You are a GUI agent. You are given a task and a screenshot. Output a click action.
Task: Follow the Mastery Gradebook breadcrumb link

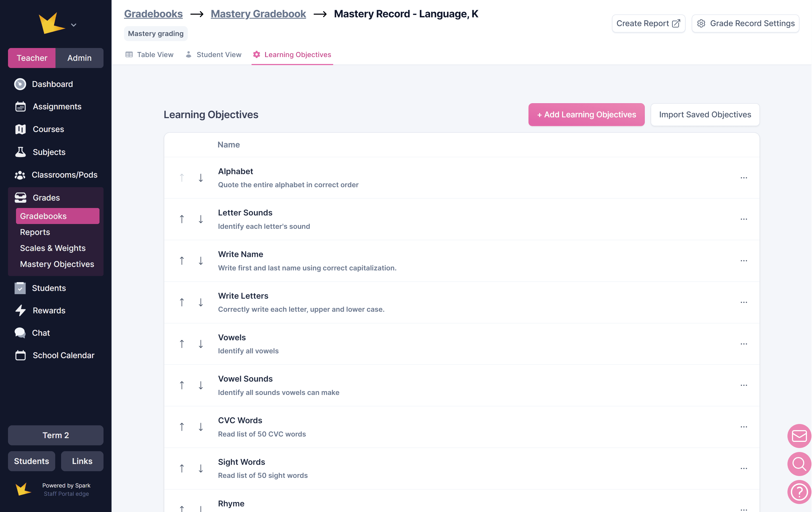coord(258,14)
